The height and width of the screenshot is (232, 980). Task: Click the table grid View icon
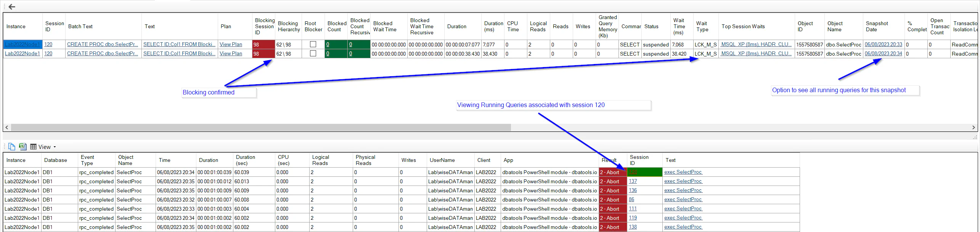pyautogui.click(x=34, y=147)
